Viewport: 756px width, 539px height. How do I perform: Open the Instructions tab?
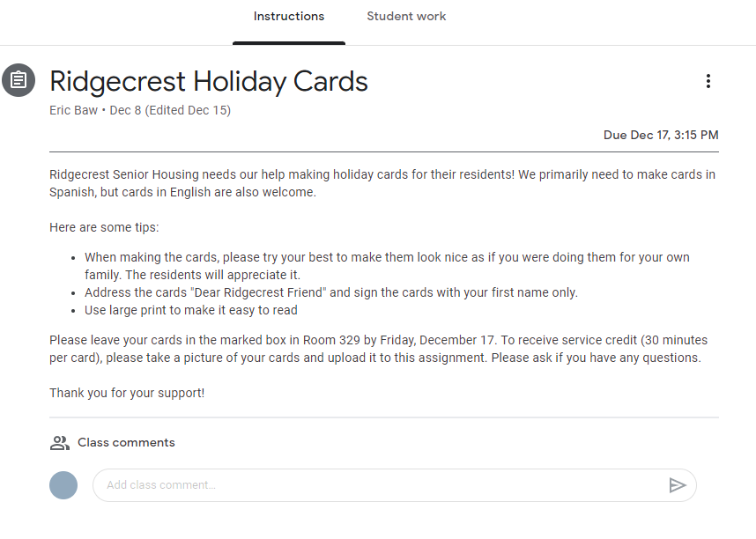click(288, 17)
